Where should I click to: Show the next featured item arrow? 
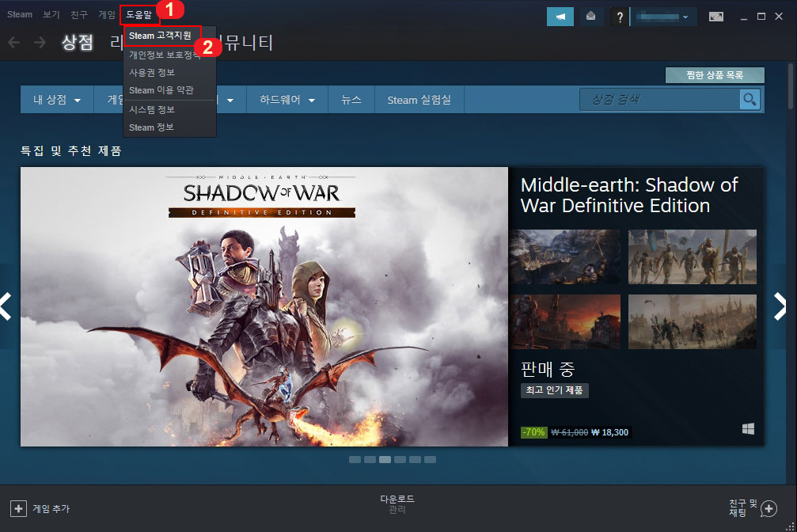[x=780, y=306]
